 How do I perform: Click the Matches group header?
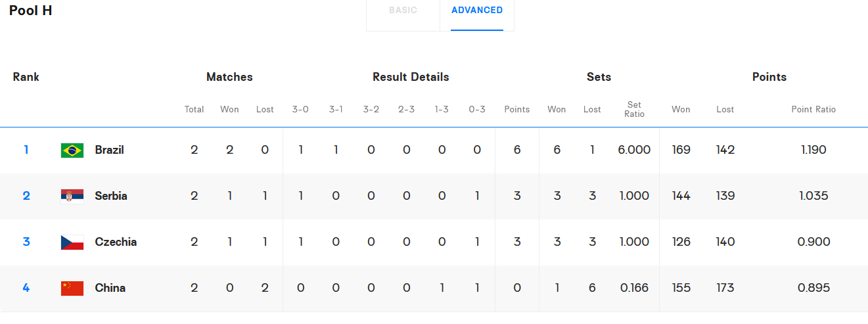tap(229, 77)
